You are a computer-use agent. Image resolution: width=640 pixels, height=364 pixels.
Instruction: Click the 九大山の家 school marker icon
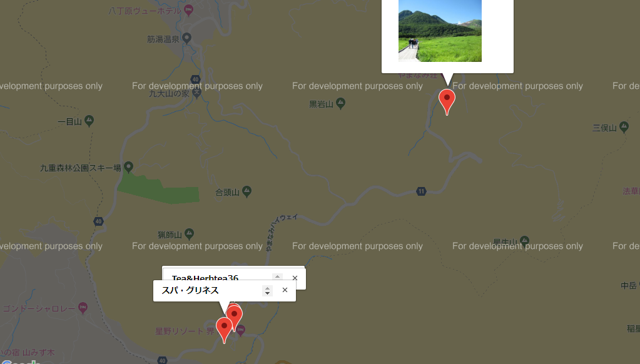point(197,93)
